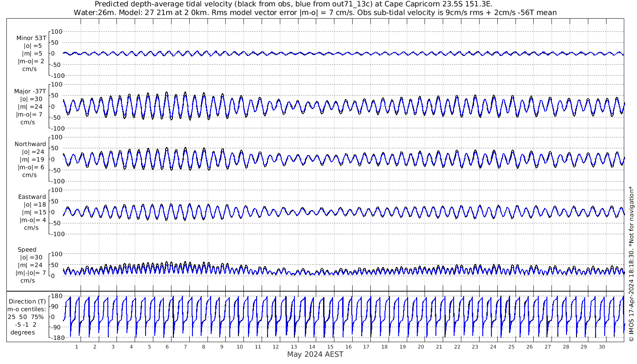
Task: Click the 'Direction (T)' panel label
Action: point(28,301)
